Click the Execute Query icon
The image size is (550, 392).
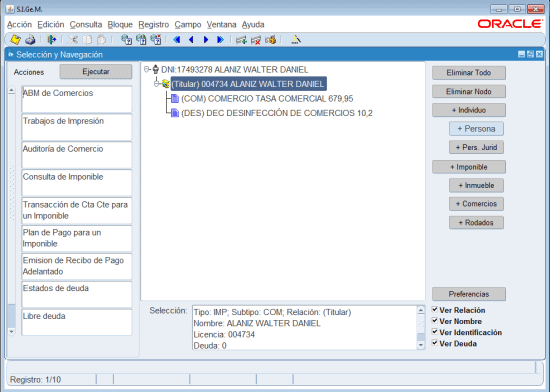pos(141,40)
